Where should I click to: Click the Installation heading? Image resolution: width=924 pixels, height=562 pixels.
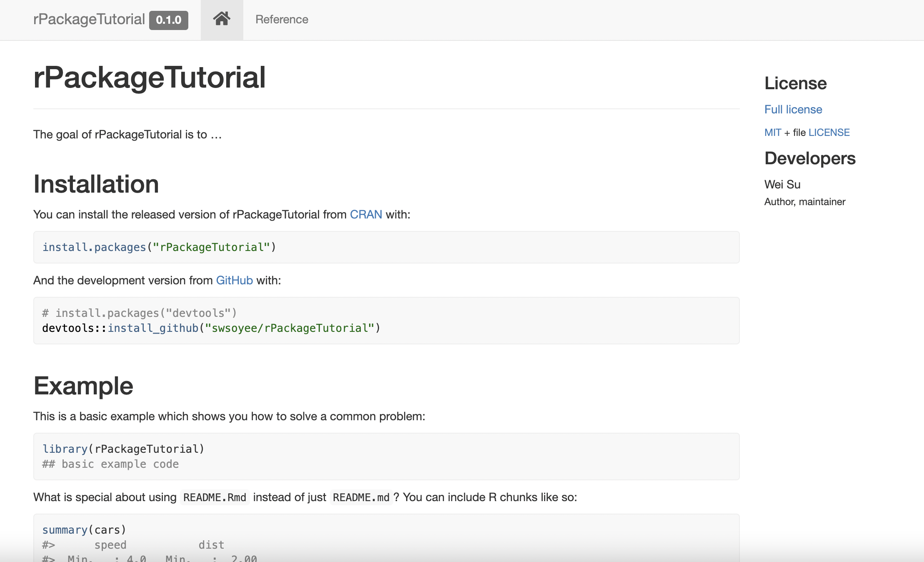click(96, 184)
